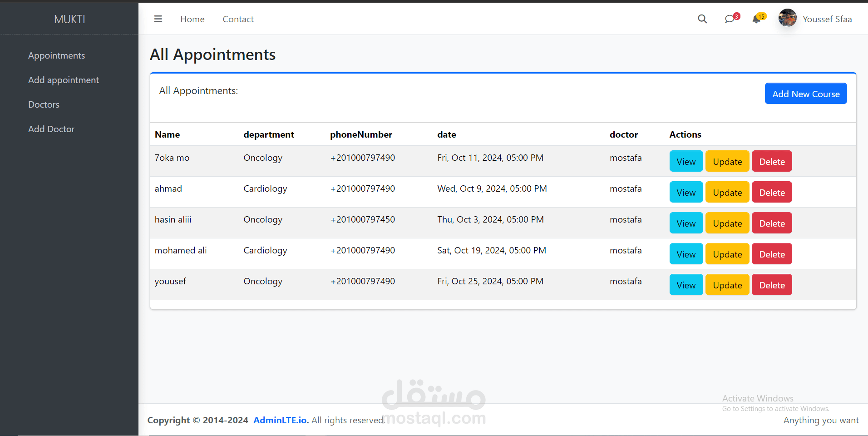Open Appointments in the sidebar

[56, 55]
